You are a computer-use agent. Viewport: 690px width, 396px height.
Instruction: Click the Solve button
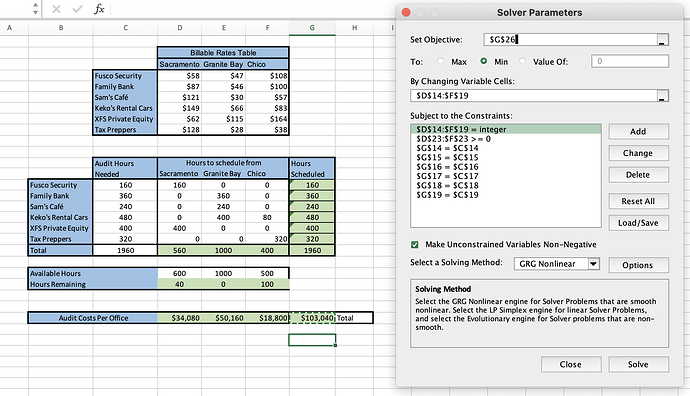click(639, 364)
